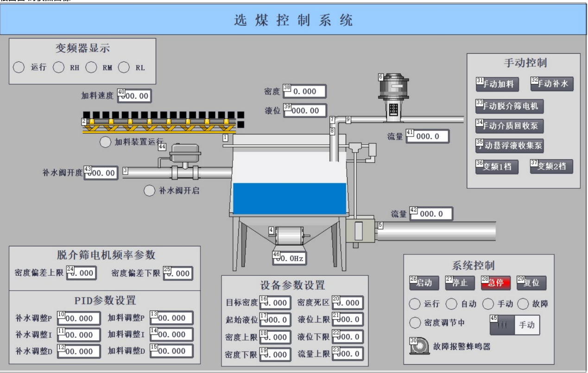Click the 运行 indicator in 系统控制 panel
Image resolution: width=588 pixels, height=373 pixels.
(x=414, y=304)
